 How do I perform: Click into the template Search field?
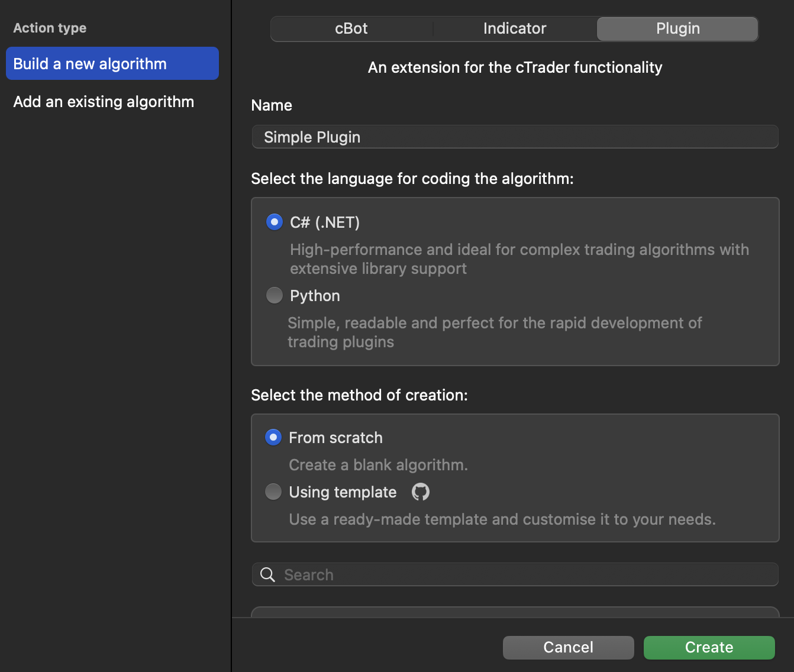pyautogui.click(x=527, y=575)
